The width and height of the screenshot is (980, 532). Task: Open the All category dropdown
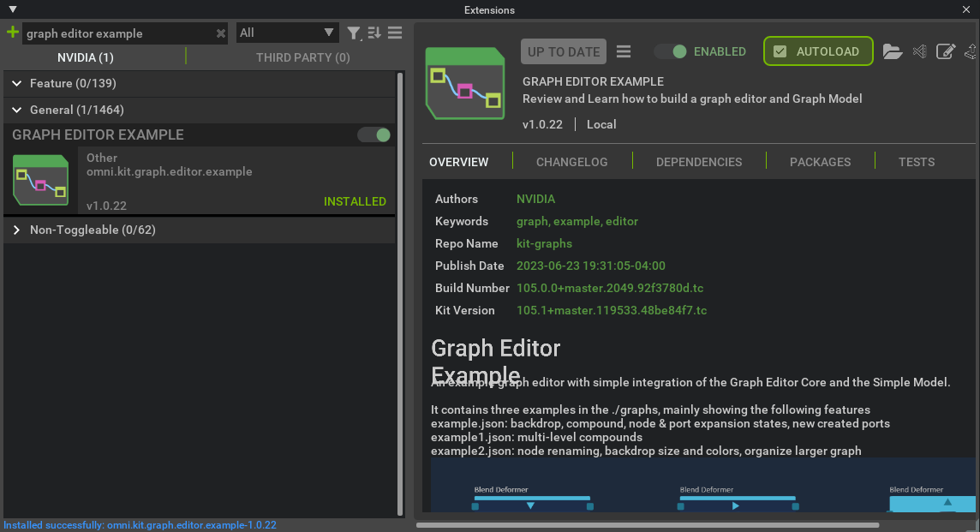[288, 33]
